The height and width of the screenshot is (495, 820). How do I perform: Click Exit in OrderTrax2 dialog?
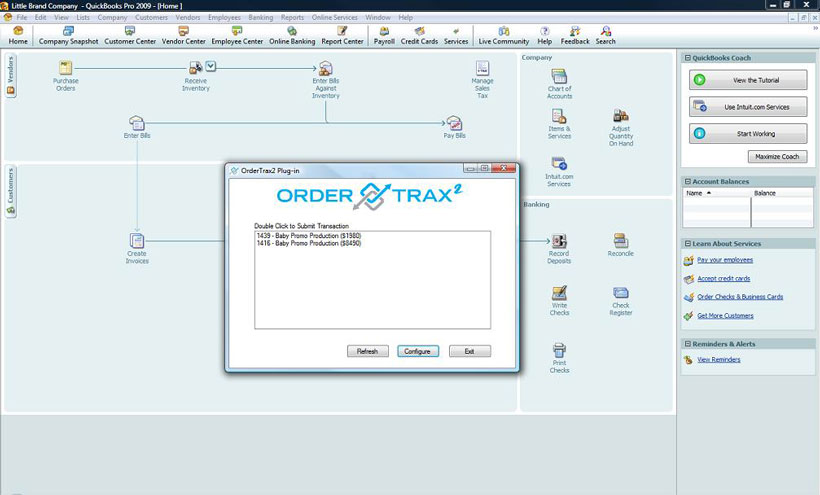(470, 351)
